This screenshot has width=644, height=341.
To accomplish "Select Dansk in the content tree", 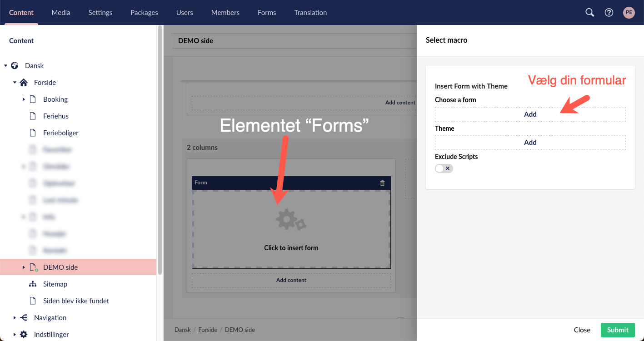I will (x=34, y=66).
